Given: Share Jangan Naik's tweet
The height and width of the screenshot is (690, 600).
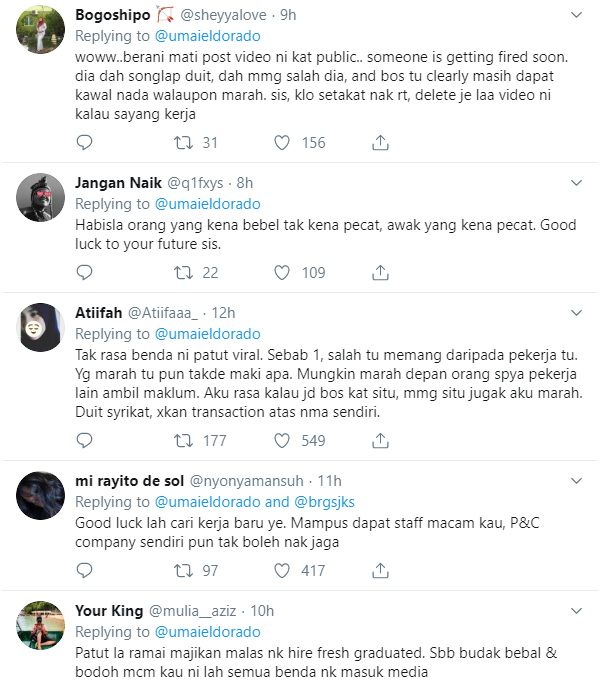Looking at the screenshot, I should click(380, 272).
